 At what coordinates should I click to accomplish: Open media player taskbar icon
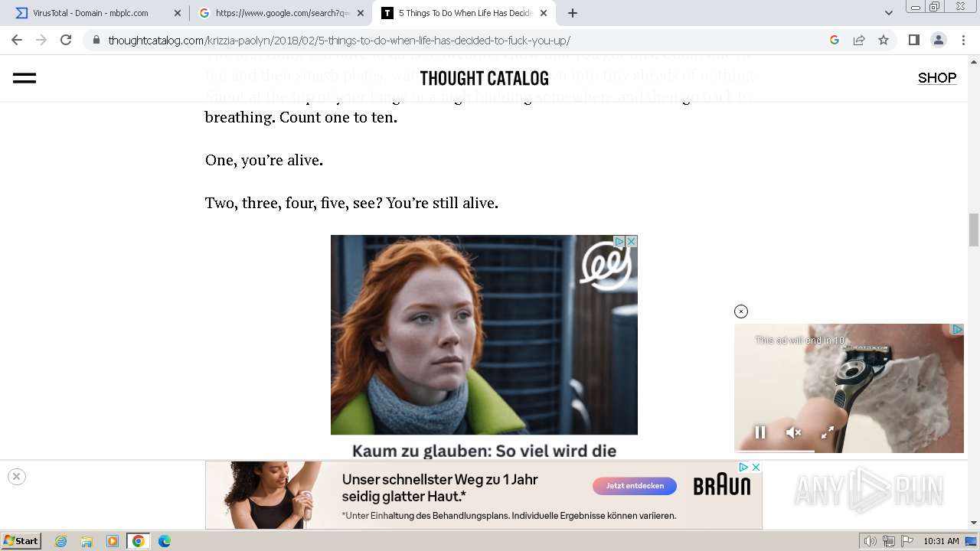113,541
